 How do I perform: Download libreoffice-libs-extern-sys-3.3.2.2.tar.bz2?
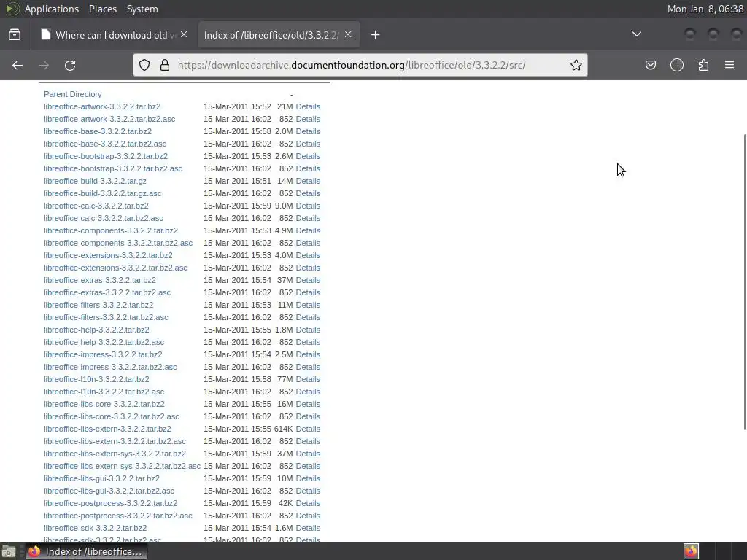tap(115, 454)
